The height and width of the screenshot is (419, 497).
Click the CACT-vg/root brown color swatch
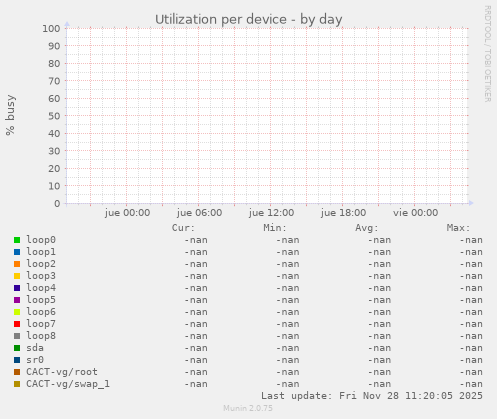(17, 372)
